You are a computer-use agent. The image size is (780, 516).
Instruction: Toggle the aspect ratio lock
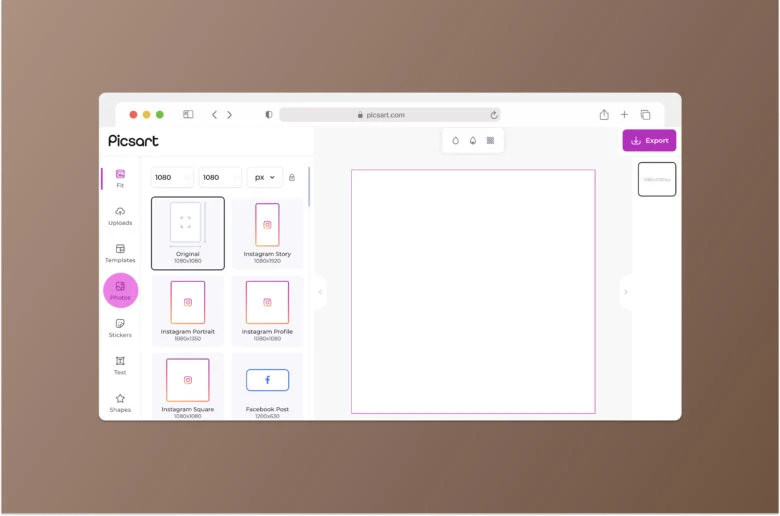point(292,178)
